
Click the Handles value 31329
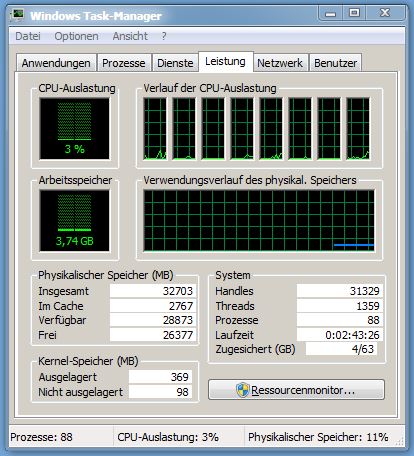click(x=340, y=291)
